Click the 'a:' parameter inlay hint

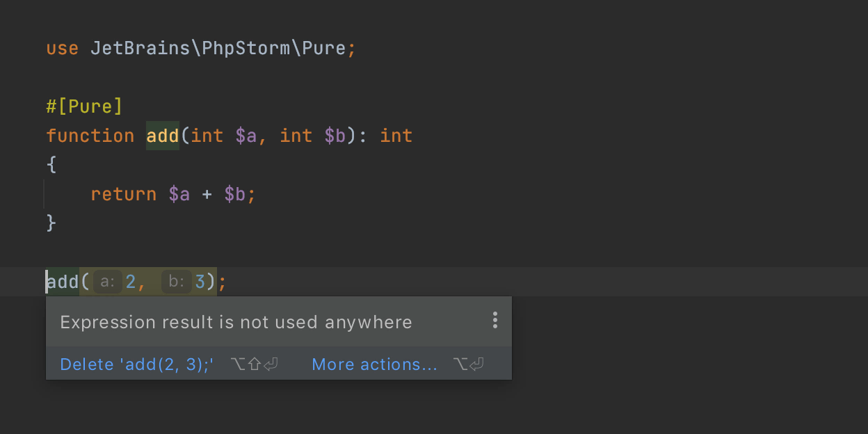coord(108,282)
